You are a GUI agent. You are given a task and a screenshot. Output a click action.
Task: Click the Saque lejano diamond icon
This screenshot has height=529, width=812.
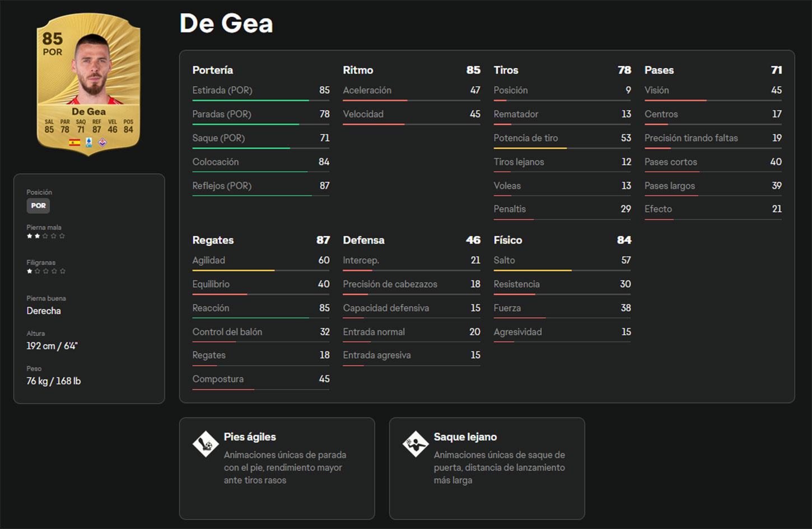[x=416, y=444]
